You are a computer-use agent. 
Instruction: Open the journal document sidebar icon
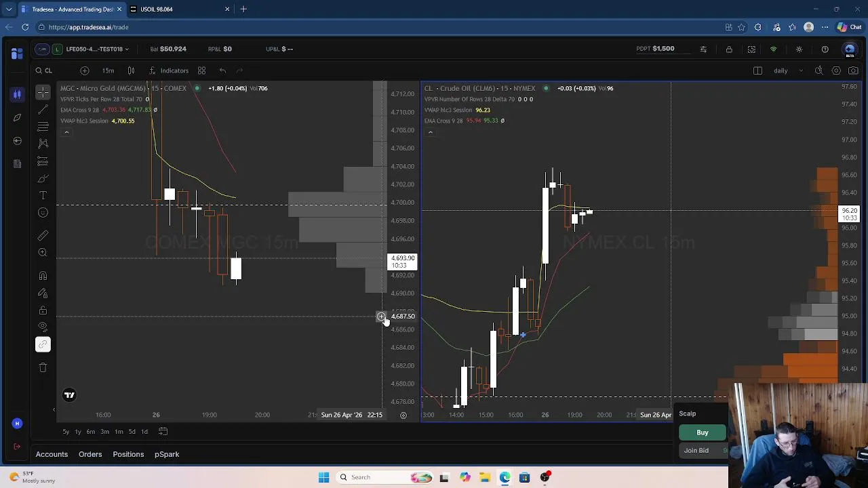(17, 163)
